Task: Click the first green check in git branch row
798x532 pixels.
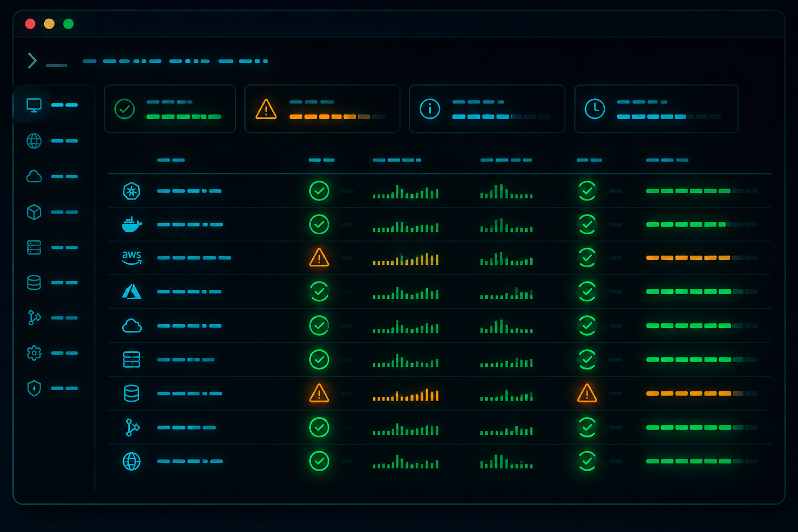Action: 319,428
